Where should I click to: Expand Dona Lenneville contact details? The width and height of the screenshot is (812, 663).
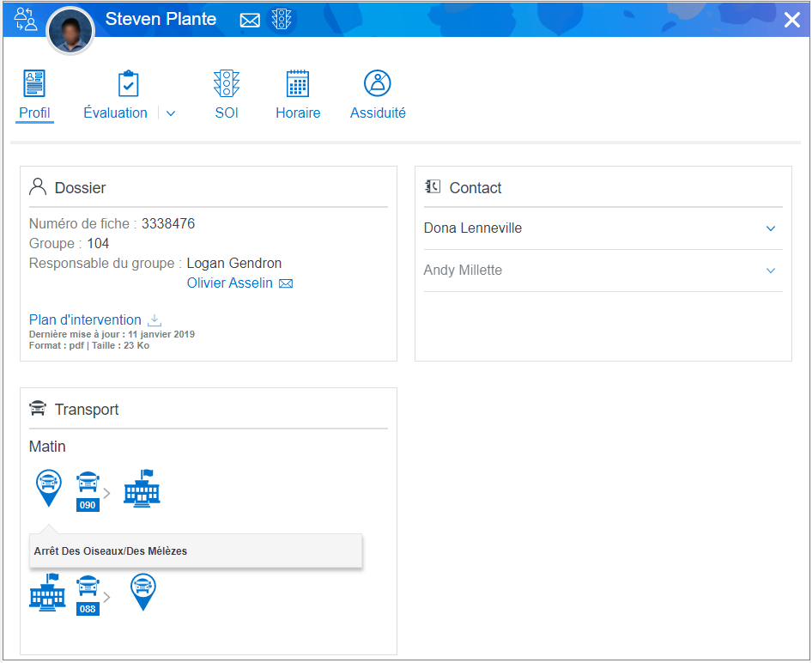click(770, 228)
